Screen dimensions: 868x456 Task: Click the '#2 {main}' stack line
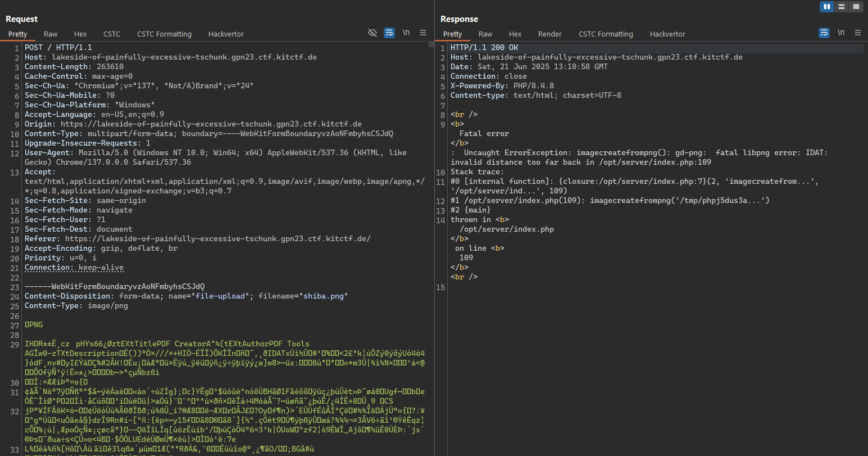click(x=471, y=210)
